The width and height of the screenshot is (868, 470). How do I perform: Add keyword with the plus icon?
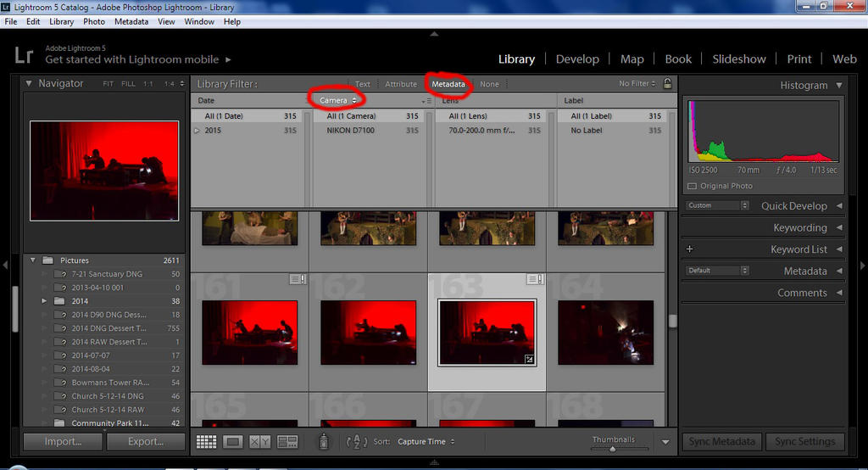pyautogui.click(x=689, y=249)
